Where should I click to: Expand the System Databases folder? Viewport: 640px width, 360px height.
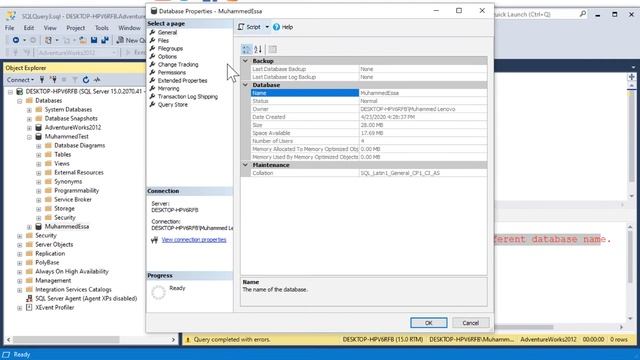pos(29,110)
